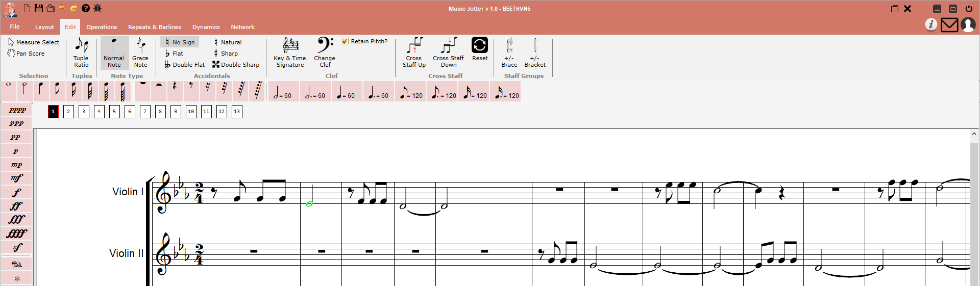Insert the pedal release asterisk marking
The height and width of the screenshot is (286, 980).
pos(16,279)
